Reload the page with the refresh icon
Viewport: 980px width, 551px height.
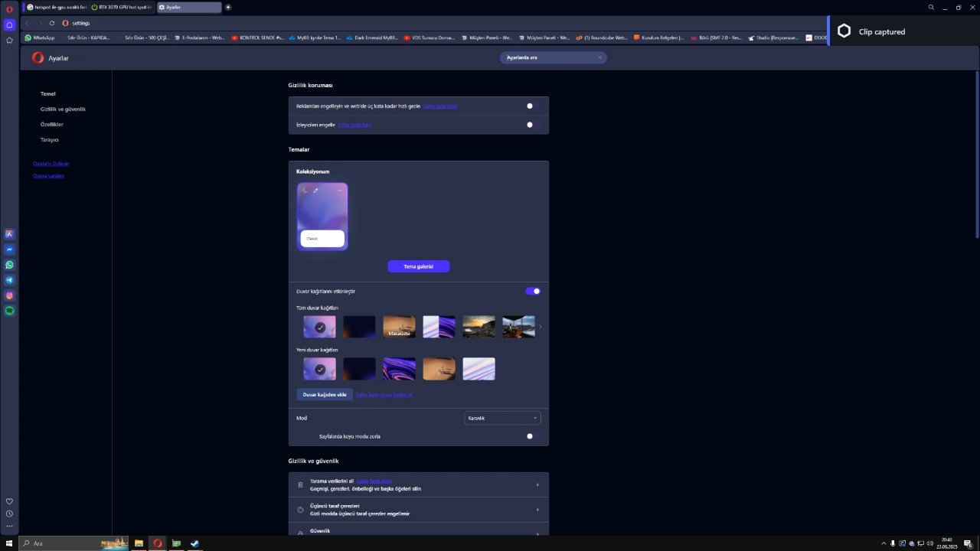(52, 23)
